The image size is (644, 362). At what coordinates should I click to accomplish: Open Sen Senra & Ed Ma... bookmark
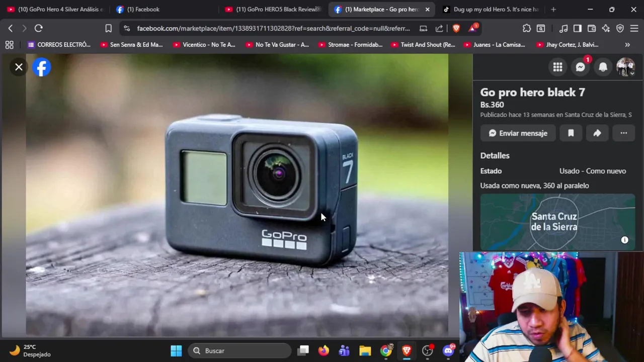point(131,45)
